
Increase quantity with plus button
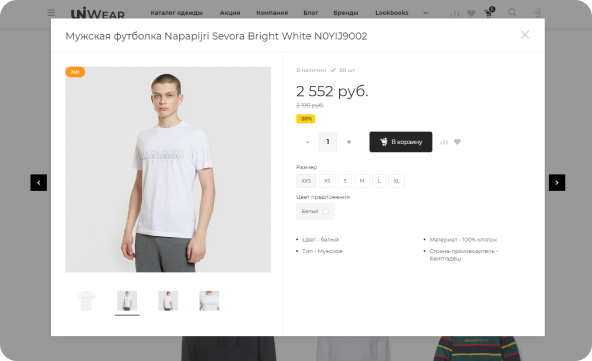click(349, 142)
